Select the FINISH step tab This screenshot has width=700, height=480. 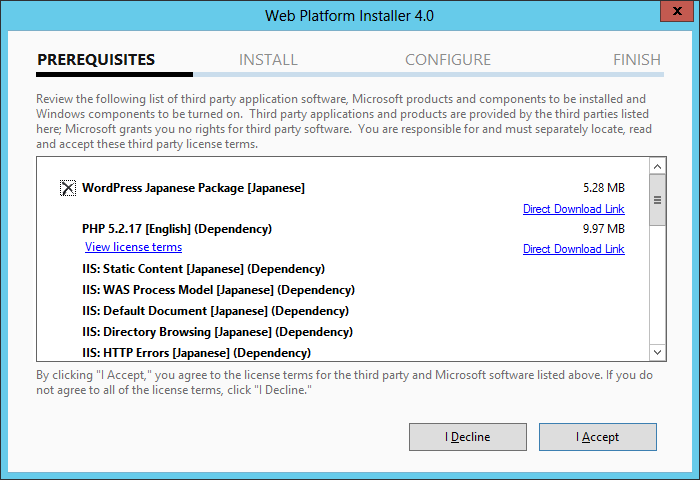click(637, 59)
